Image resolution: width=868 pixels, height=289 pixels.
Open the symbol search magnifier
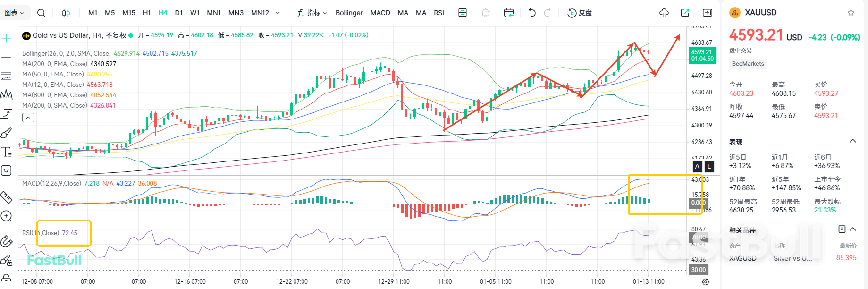42,13
